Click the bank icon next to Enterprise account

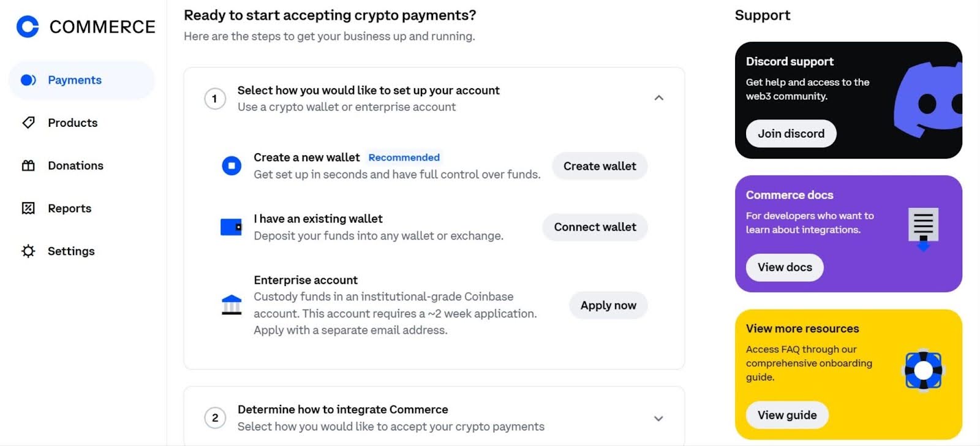click(x=231, y=304)
